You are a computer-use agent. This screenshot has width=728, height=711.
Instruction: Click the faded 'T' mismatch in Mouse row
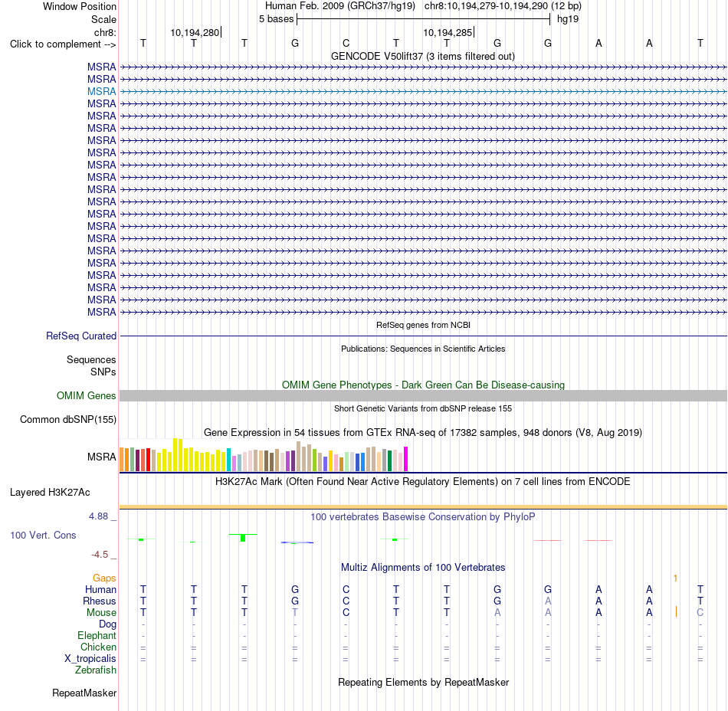[x=295, y=613]
